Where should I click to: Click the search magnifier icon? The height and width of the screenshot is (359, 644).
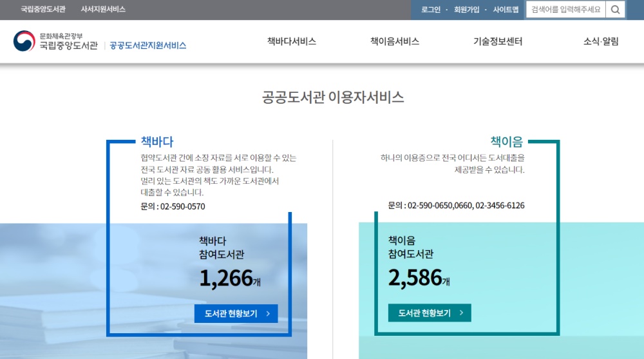point(615,10)
